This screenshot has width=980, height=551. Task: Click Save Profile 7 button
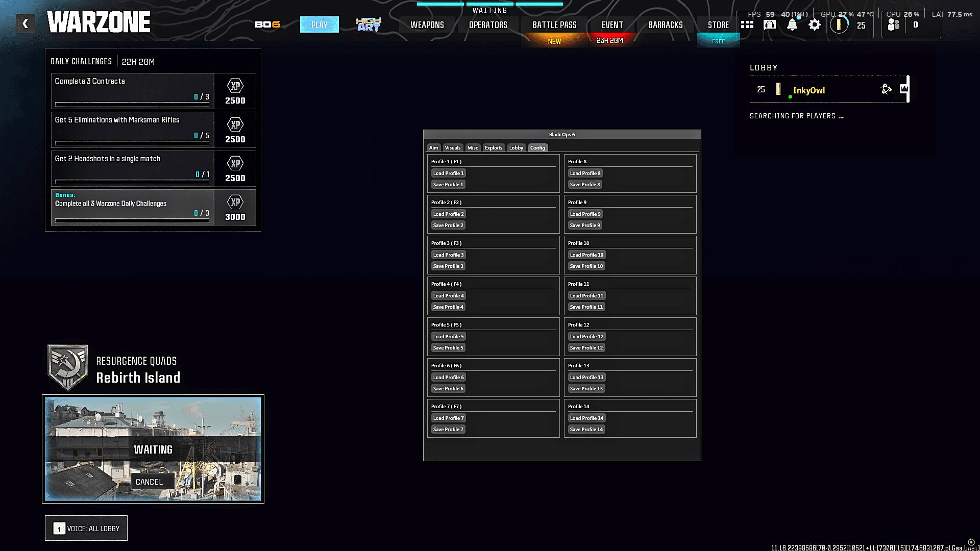coord(448,430)
